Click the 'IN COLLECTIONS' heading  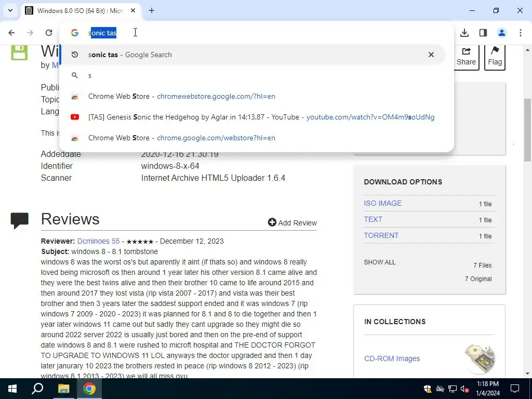click(395, 322)
